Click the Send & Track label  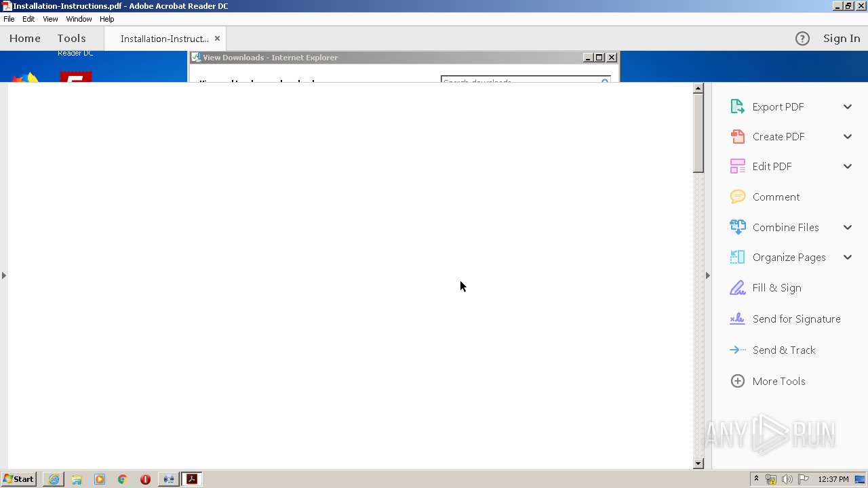pyautogui.click(x=784, y=350)
